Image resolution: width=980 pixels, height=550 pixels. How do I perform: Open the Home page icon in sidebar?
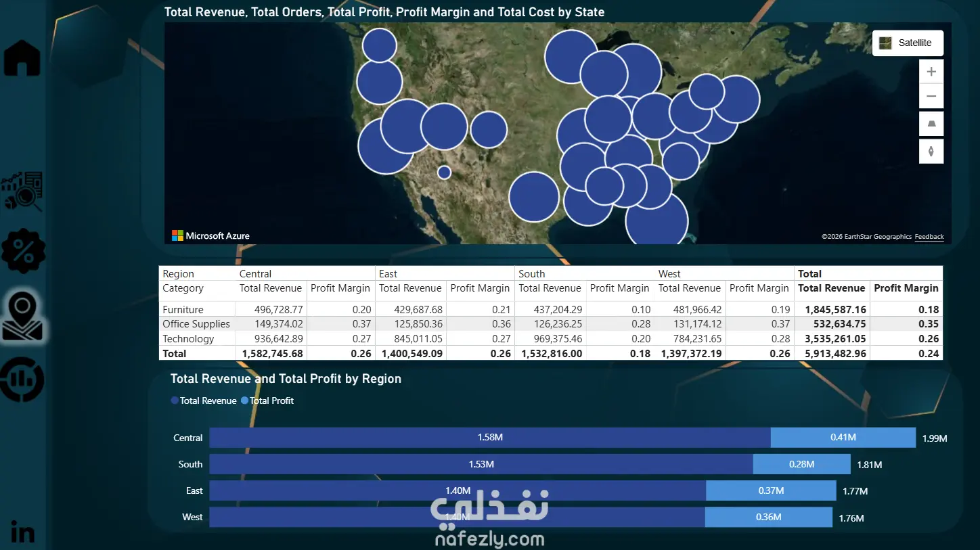tap(22, 58)
